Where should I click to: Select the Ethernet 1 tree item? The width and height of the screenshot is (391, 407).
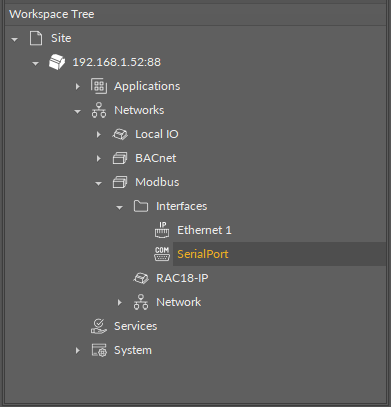coord(204,230)
